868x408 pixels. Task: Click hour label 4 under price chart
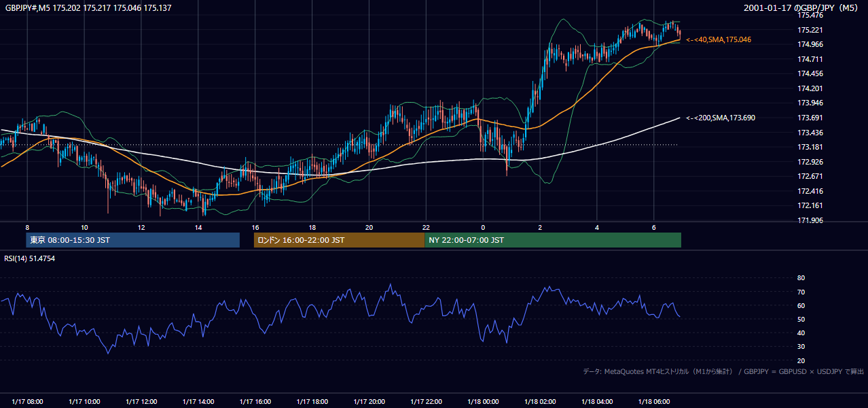pyautogui.click(x=597, y=227)
